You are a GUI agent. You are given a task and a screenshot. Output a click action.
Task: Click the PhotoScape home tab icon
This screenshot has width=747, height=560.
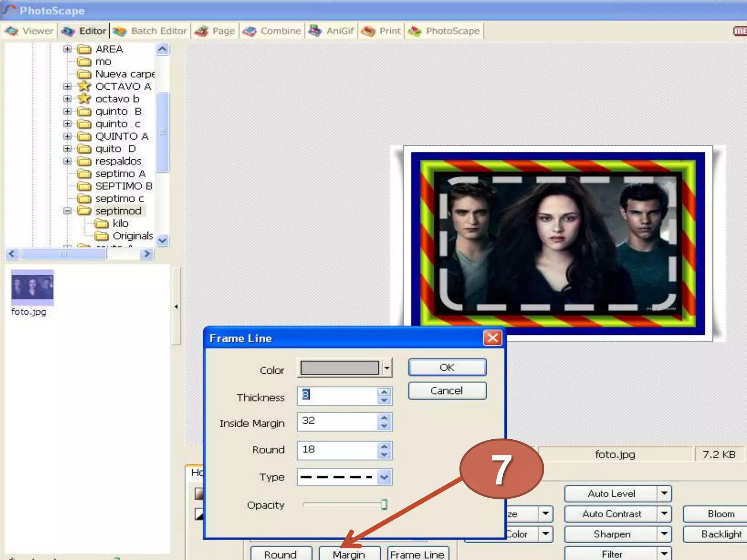click(x=415, y=31)
